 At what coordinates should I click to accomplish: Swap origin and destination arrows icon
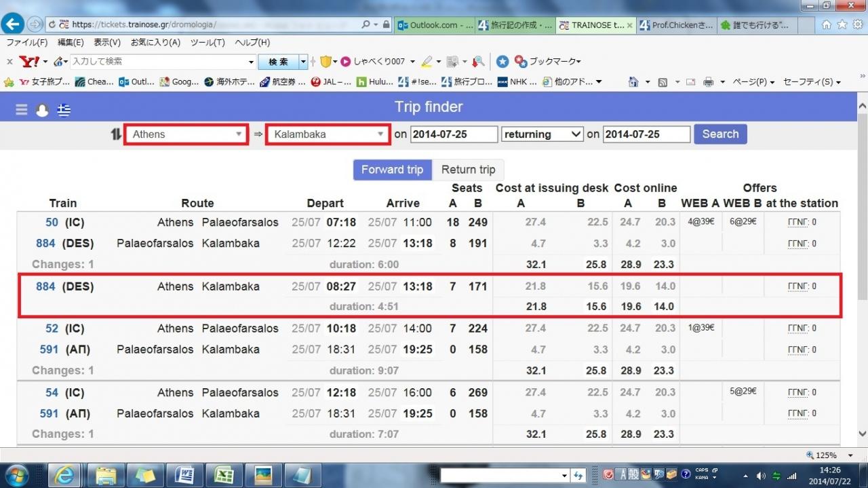(x=116, y=134)
